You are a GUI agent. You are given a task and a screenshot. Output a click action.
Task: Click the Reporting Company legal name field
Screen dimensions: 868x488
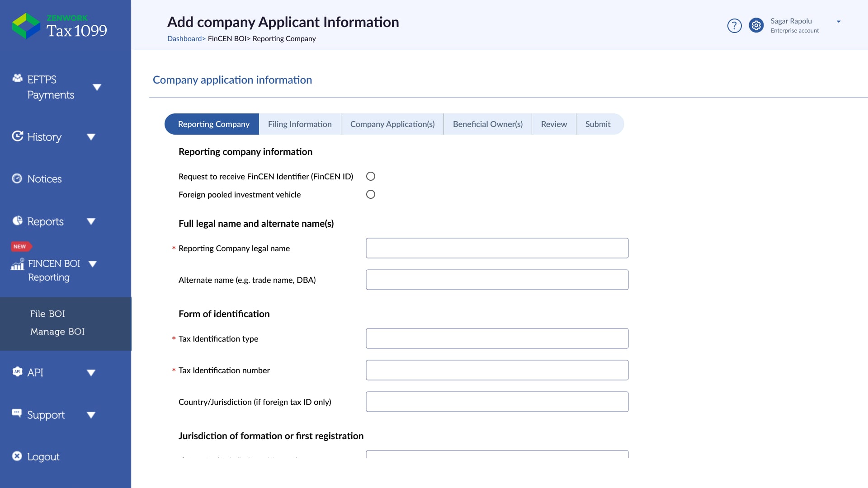click(x=497, y=248)
